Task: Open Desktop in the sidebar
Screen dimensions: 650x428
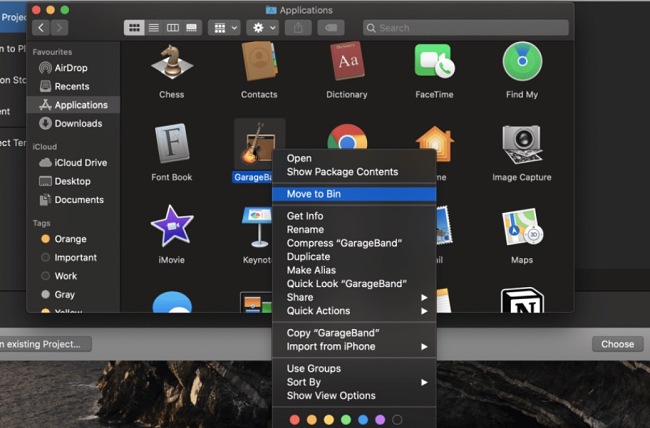Action: 73,181
